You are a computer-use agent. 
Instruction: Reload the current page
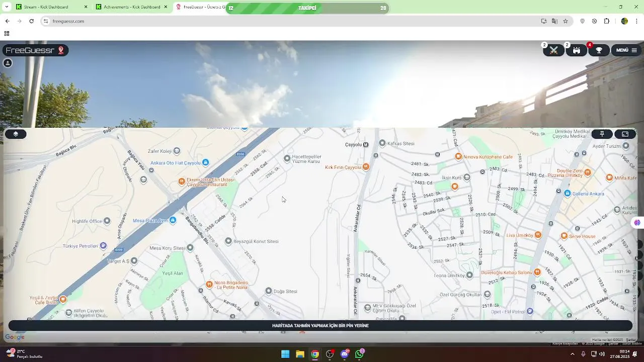point(31,21)
